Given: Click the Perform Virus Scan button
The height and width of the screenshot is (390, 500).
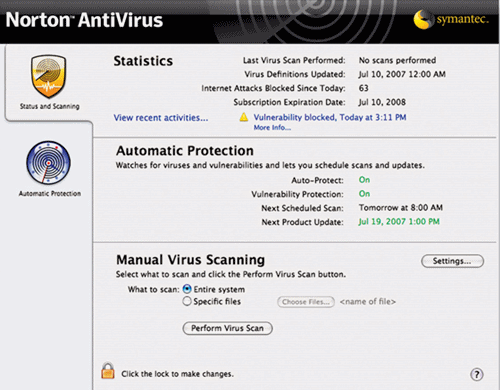Looking at the screenshot, I should (227, 328).
